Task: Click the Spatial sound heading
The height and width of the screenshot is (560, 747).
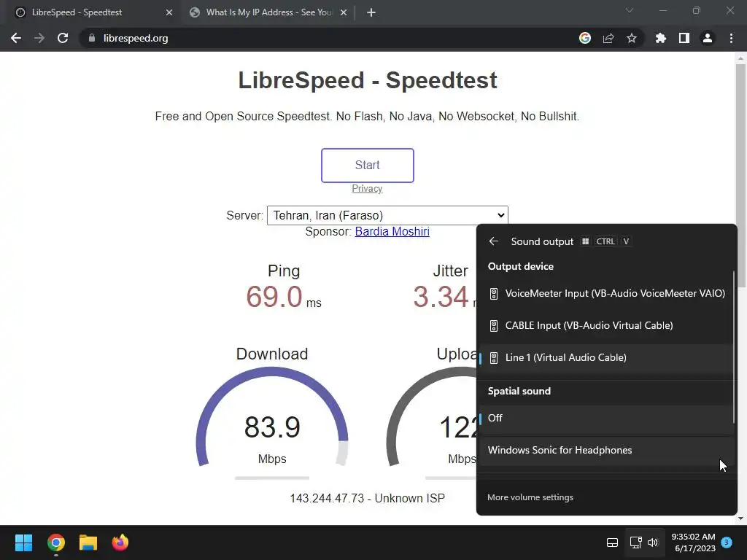Action: (519, 391)
